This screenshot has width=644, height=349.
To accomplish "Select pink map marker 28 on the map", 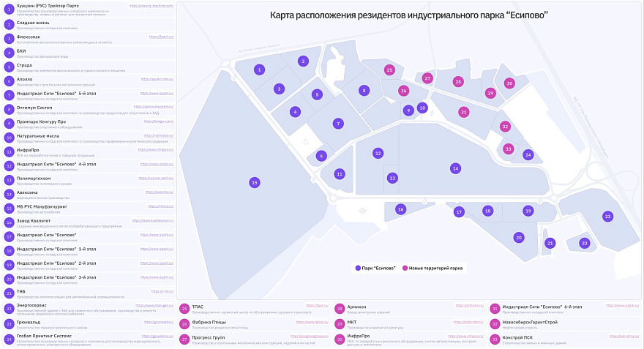I will pyautogui.click(x=458, y=82).
